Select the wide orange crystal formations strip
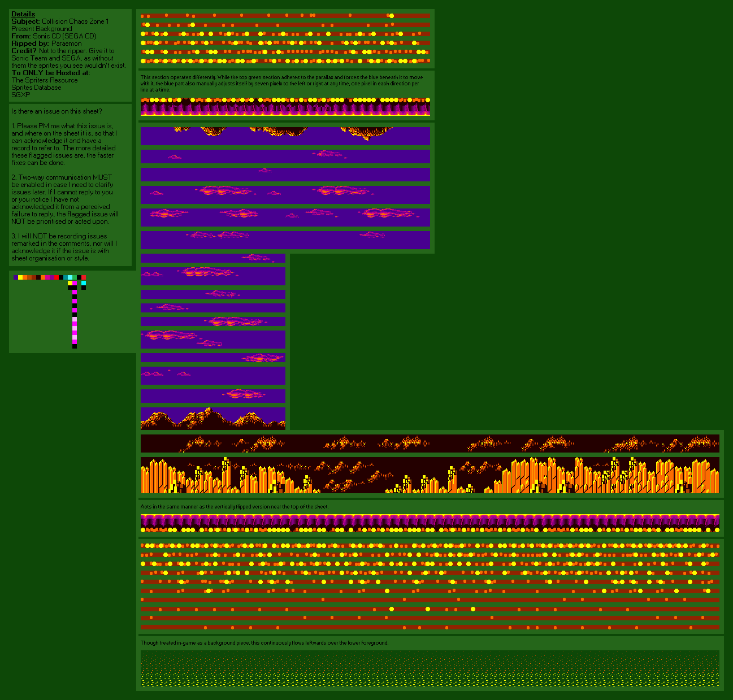Viewport: 733px width, 700px height. pyautogui.click(x=430, y=475)
